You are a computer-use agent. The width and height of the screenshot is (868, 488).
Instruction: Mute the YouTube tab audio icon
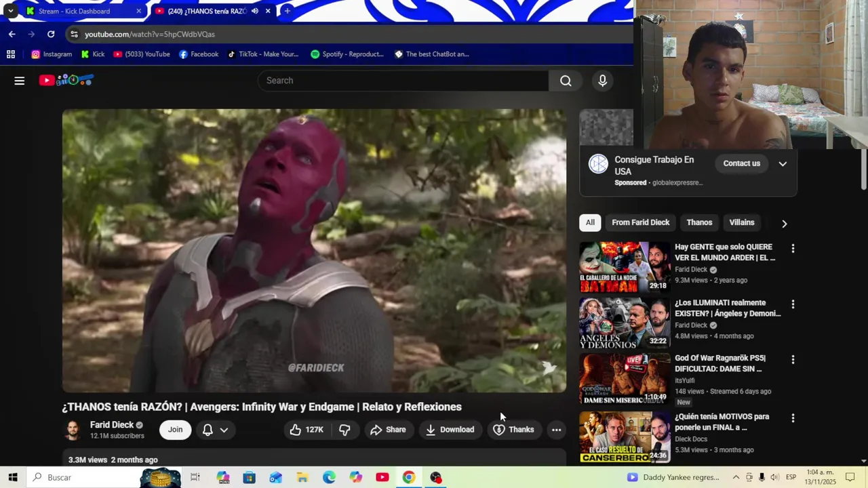point(255,11)
